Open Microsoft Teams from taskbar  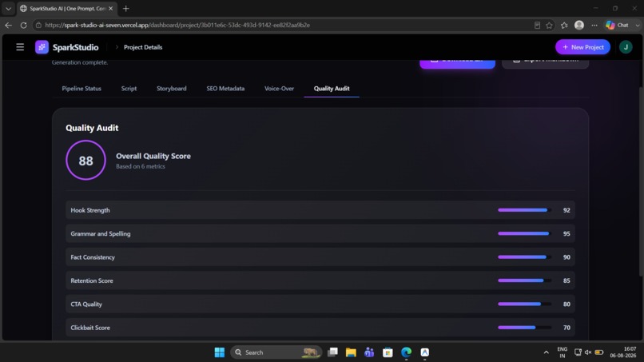pos(369,352)
